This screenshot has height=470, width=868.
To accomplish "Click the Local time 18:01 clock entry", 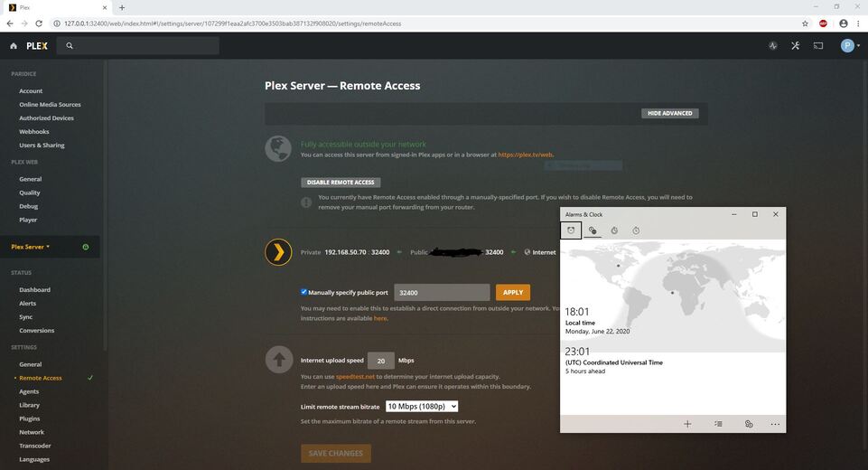I will tap(597, 321).
